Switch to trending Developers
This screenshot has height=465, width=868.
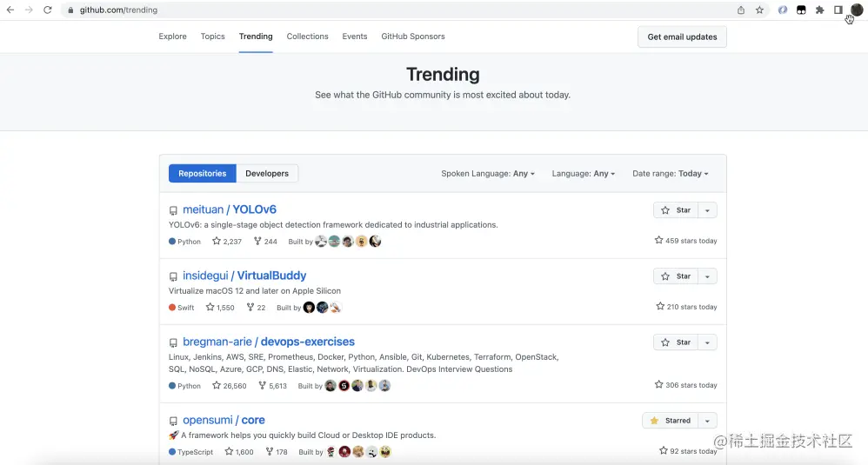(x=267, y=173)
